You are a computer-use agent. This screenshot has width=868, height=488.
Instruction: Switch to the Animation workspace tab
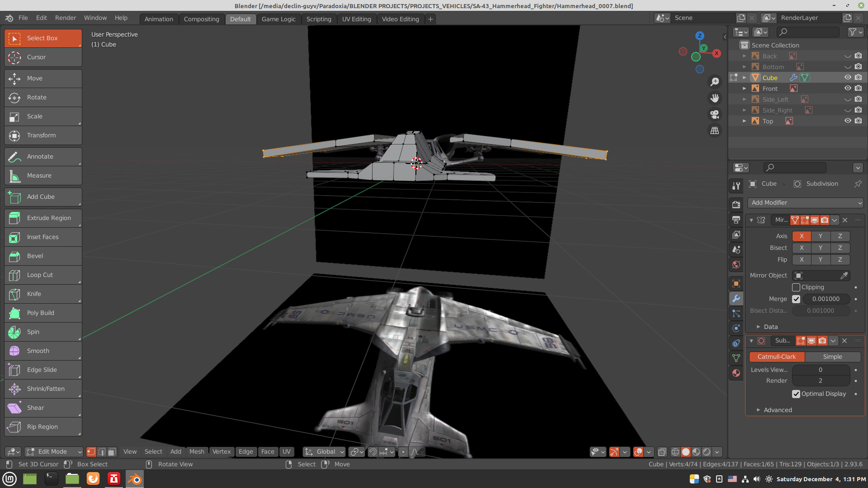pos(159,19)
